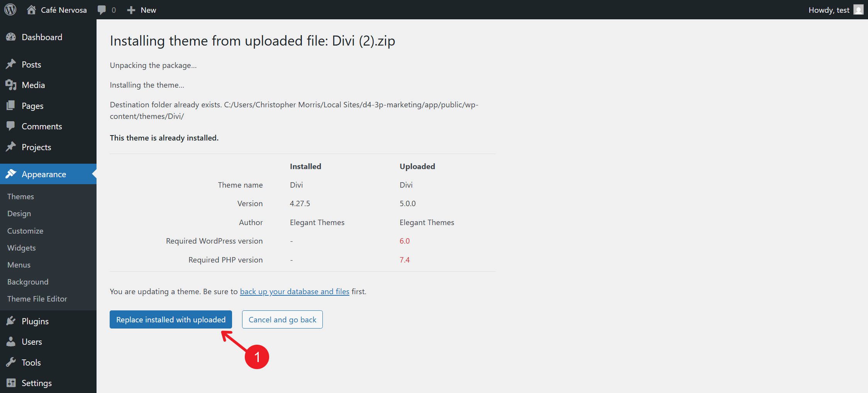
Task: Click the Appearance paintbrush icon
Action: 11,174
